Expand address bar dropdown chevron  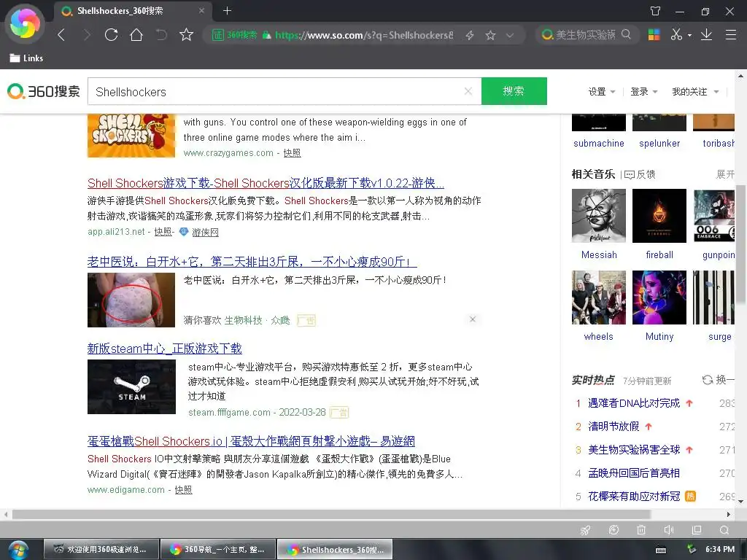tap(510, 35)
